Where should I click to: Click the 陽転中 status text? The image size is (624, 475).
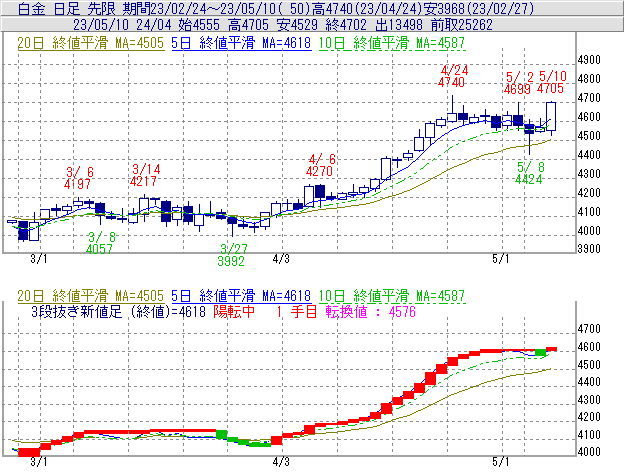(234, 311)
